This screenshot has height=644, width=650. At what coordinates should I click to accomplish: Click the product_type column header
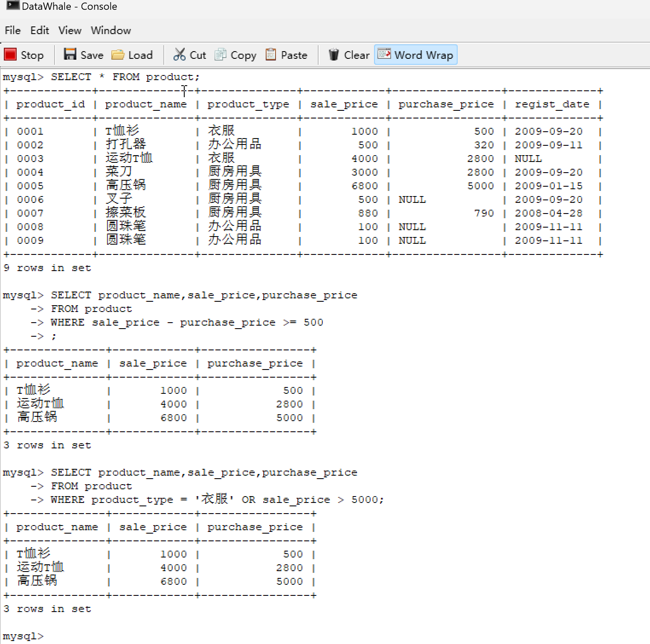coord(248,104)
